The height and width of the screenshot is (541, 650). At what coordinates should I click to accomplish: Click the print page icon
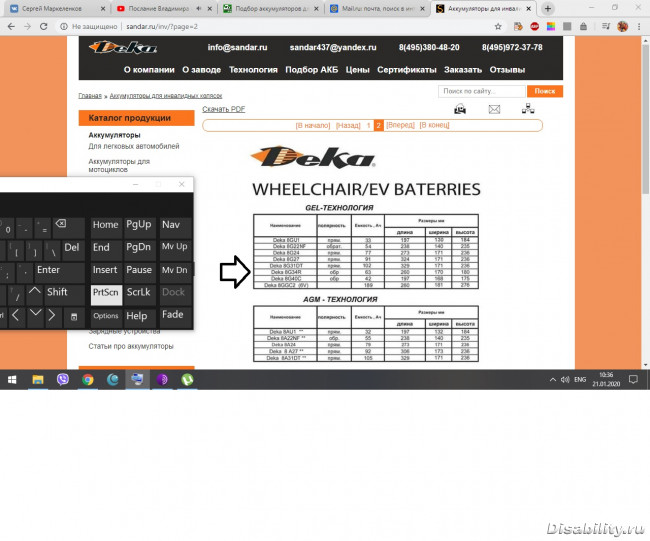460,109
